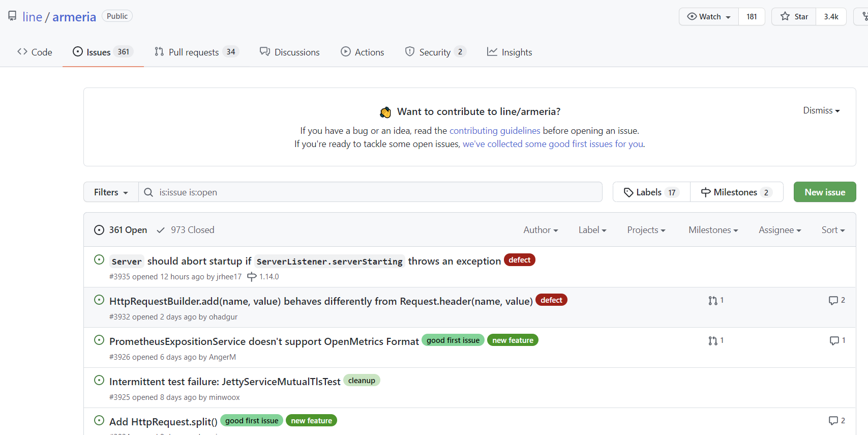The image size is (868, 435).
Task: Open the Sort menu
Action: (833, 230)
